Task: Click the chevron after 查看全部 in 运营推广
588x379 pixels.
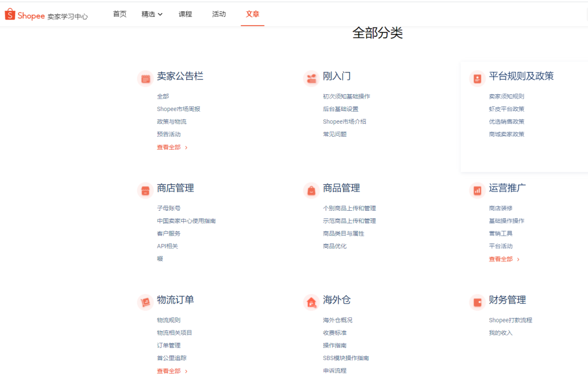Action: click(x=518, y=260)
